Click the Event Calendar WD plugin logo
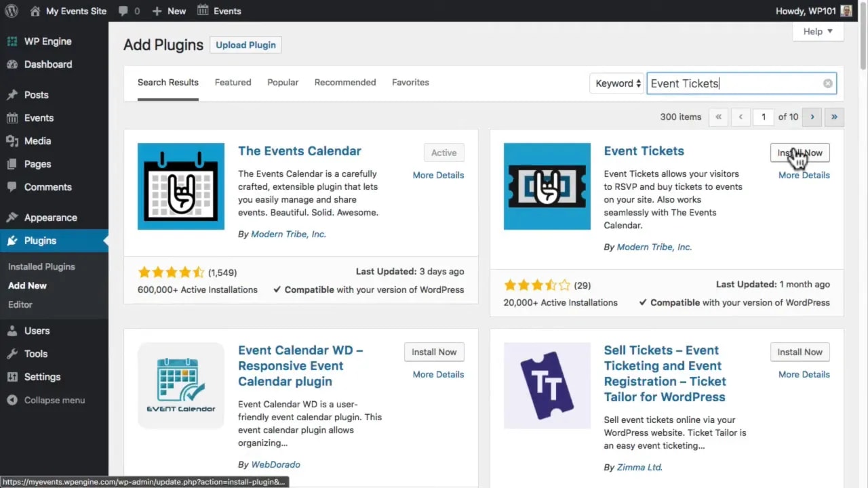Viewport: 868px width, 488px height. tap(181, 386)
